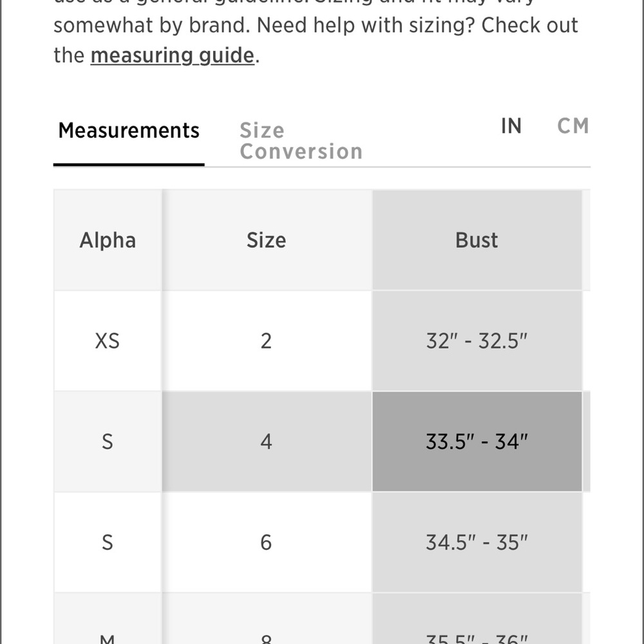
Task: Click the Alpha column header
Action: coord(108,240)
